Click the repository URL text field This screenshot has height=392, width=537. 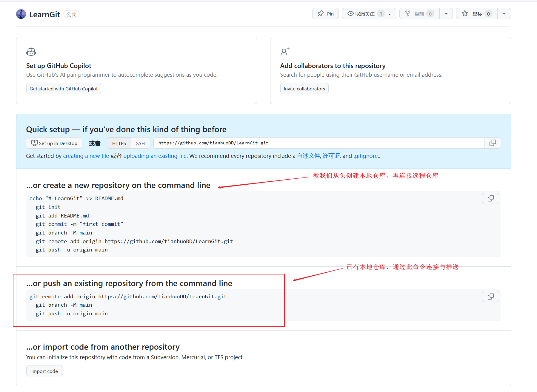tap(318, 143)
